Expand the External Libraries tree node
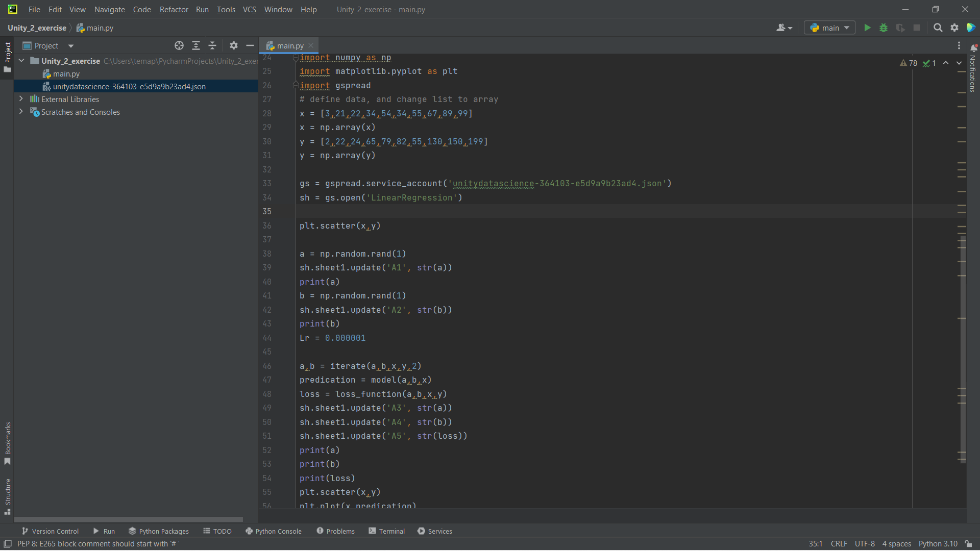Image resolution: width=980 pixels, height=551 pixels. click(21, 99)
